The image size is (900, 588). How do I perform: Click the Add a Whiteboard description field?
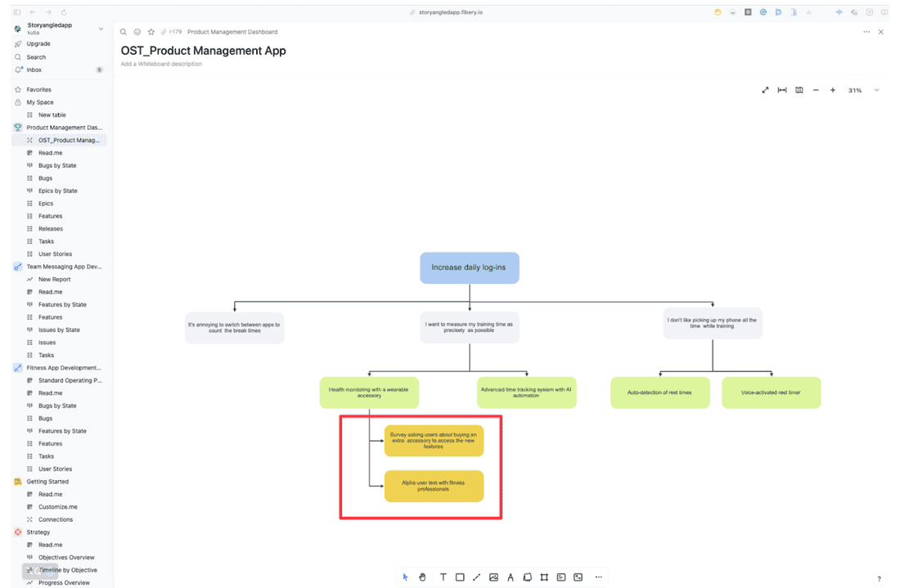(161, 64)
